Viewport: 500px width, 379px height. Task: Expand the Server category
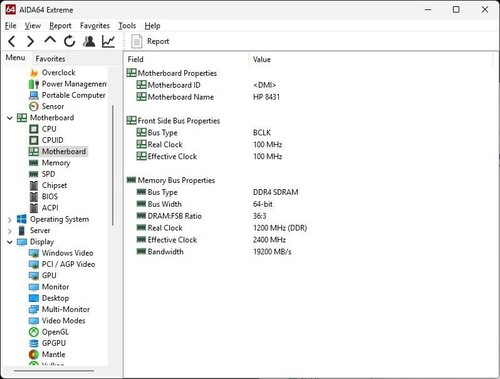click(10, 231)
